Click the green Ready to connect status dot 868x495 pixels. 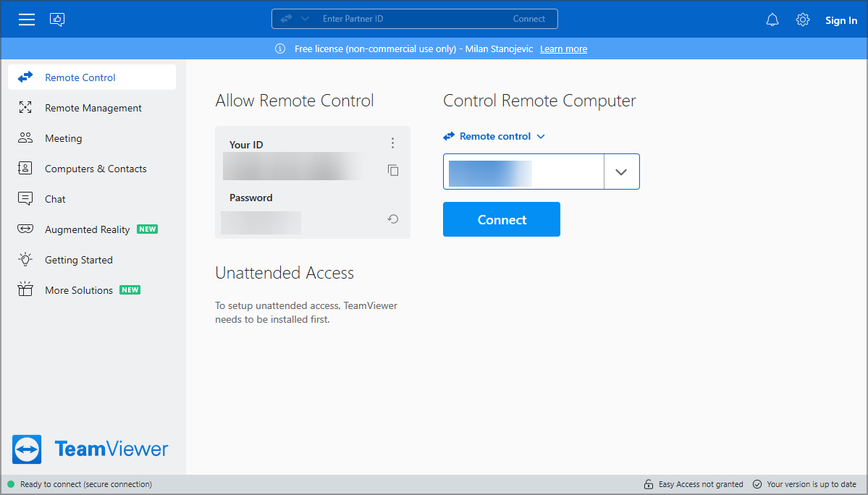[11, 484]
